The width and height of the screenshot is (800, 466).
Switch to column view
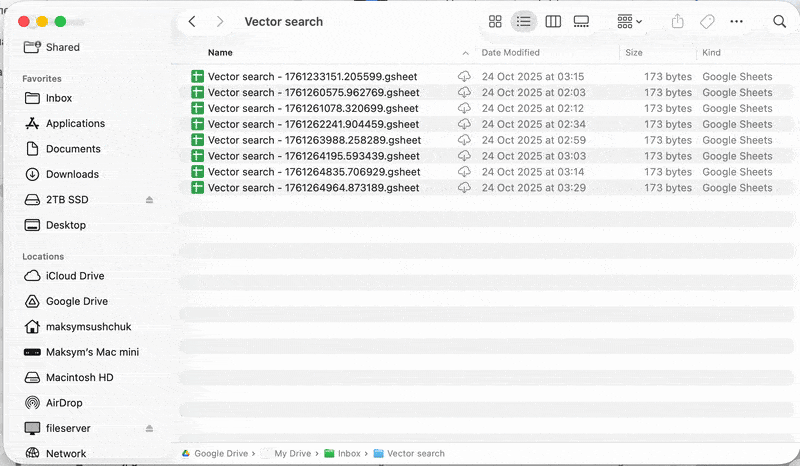(x=553, y=21)
